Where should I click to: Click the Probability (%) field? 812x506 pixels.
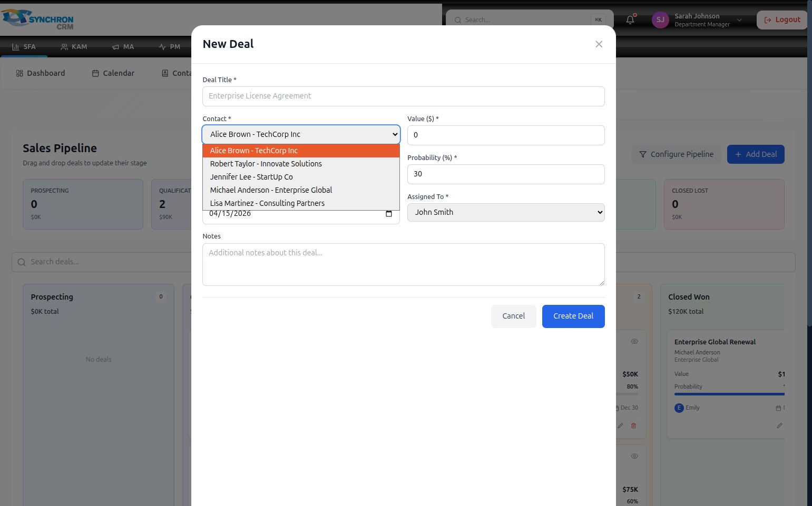[506, 174]
